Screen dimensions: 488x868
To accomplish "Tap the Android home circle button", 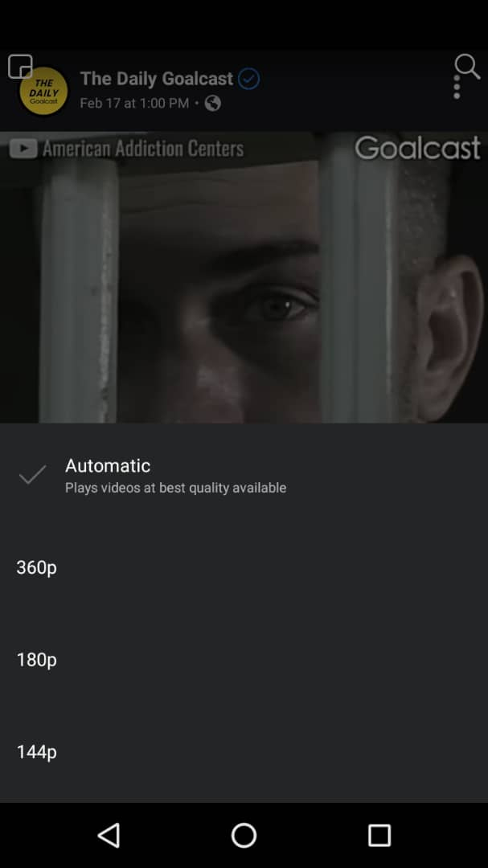I will (244, 835).
